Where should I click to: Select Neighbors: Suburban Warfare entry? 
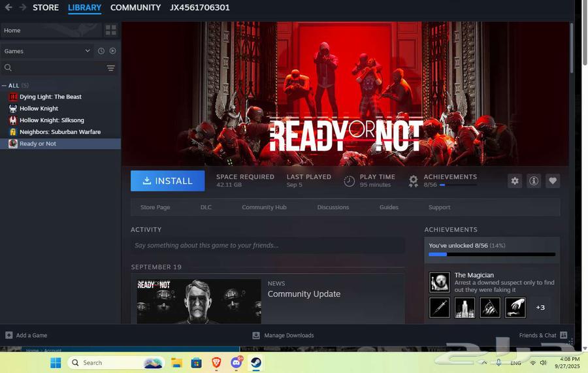[60, 131]
